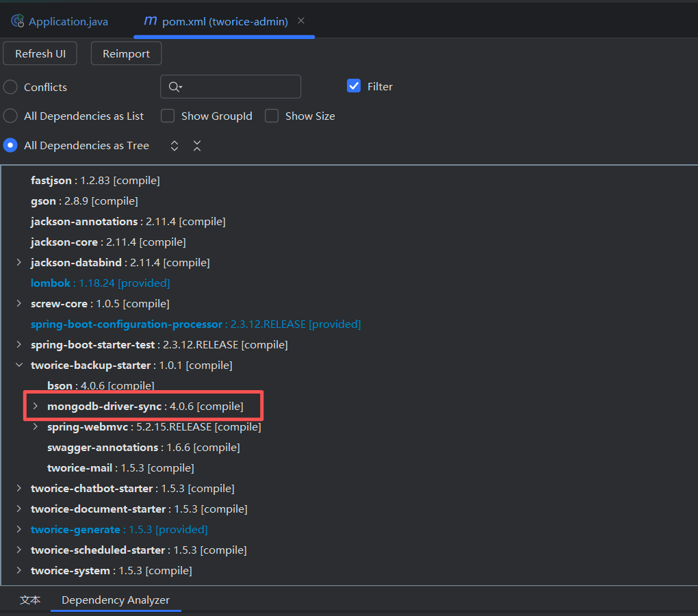
Task: Expand mongodb-driver-sync node
Action: [x=35, y=406]
